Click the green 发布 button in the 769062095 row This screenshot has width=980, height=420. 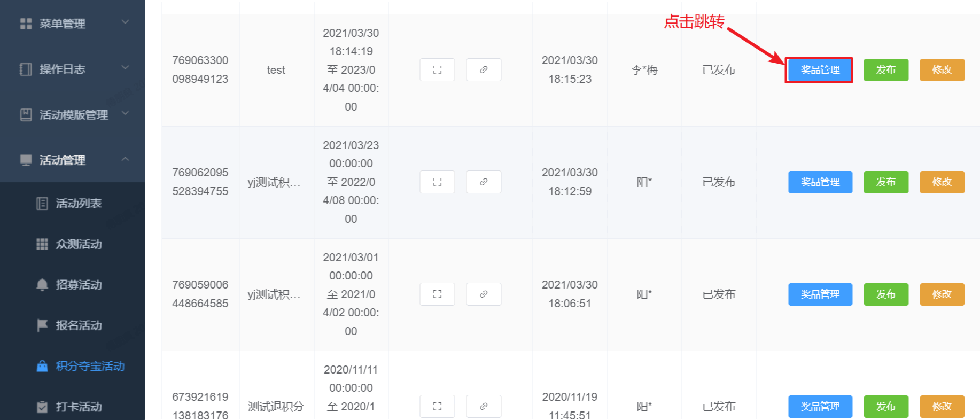pyautogui.click(x=886, y=182)
